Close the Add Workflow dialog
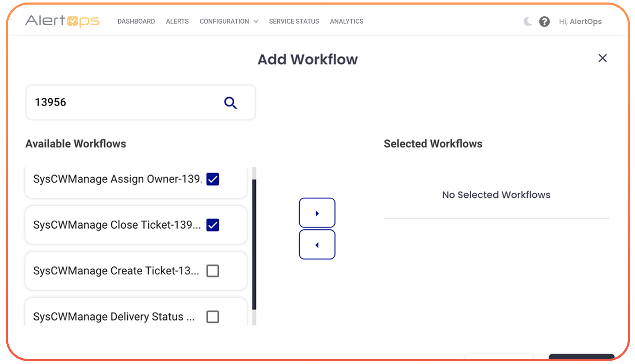 (x=602, y=58)
